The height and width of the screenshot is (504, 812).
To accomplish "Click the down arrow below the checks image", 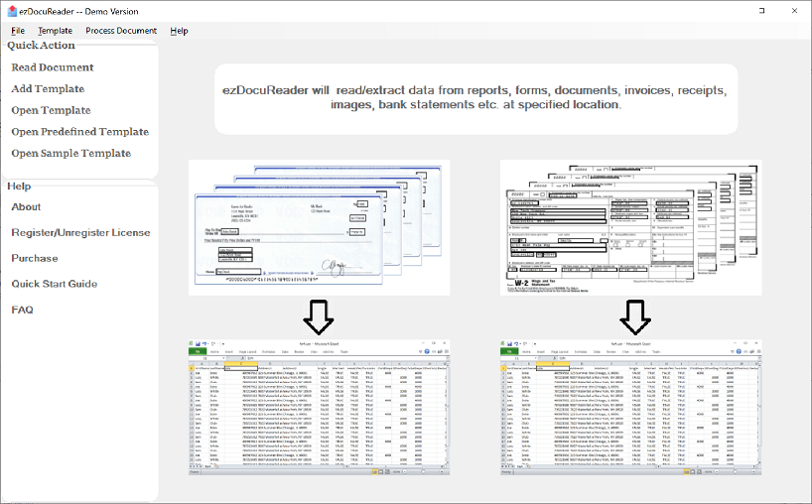I will pos(319,316).
